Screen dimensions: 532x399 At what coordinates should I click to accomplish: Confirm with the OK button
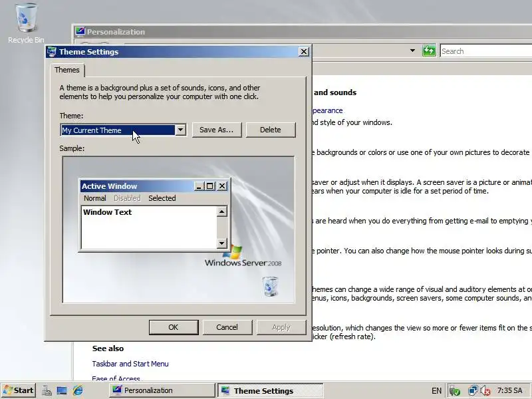point(174,327)
